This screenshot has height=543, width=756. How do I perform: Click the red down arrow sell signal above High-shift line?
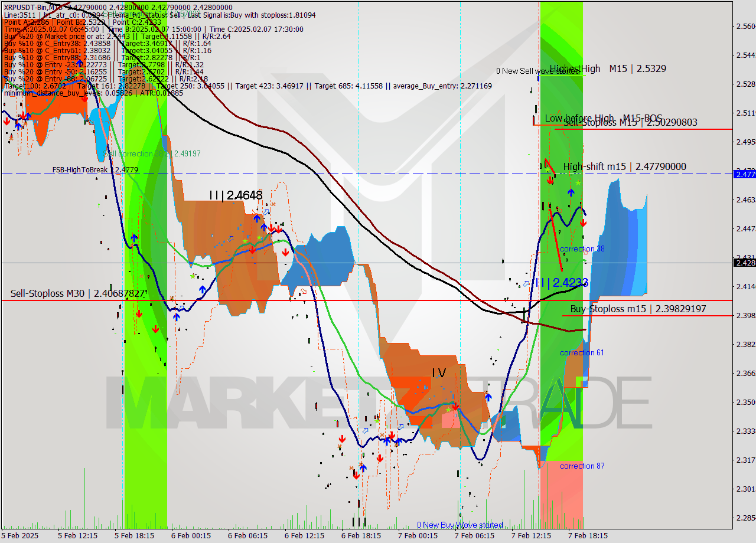click(x=550, y=180)
